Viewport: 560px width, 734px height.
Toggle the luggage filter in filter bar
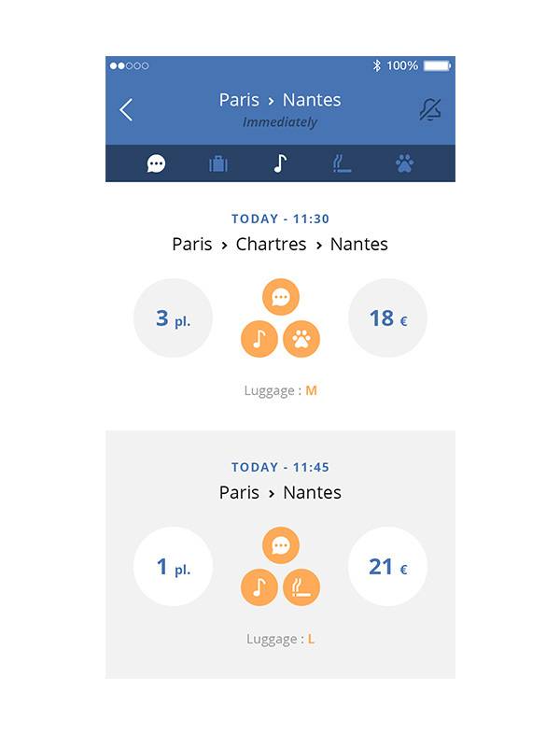(218, 164)
